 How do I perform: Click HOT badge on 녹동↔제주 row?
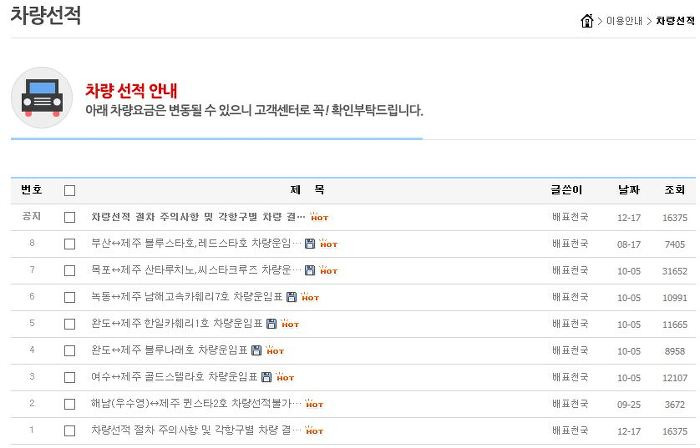310,297
